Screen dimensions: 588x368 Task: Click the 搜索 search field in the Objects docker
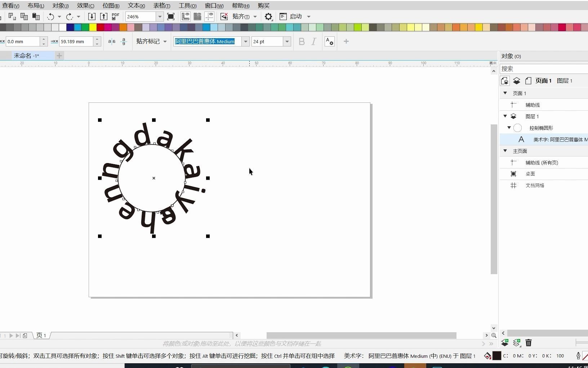click(544, 69)
